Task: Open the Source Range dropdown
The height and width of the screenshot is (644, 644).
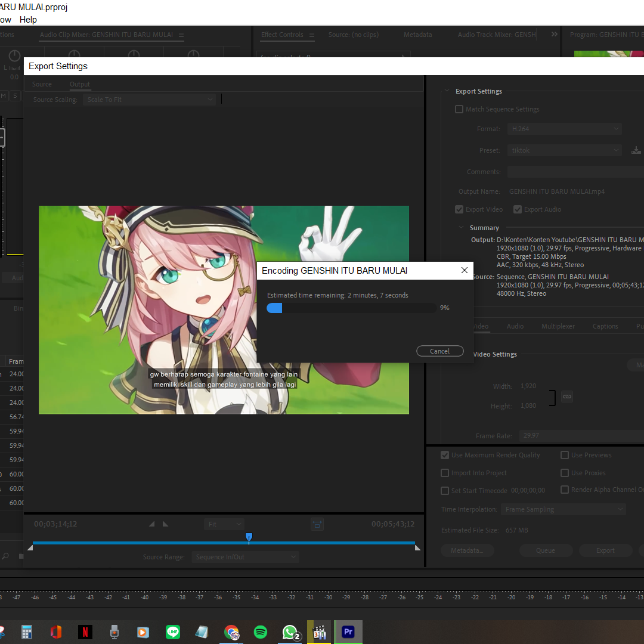Action: (245, 557)
